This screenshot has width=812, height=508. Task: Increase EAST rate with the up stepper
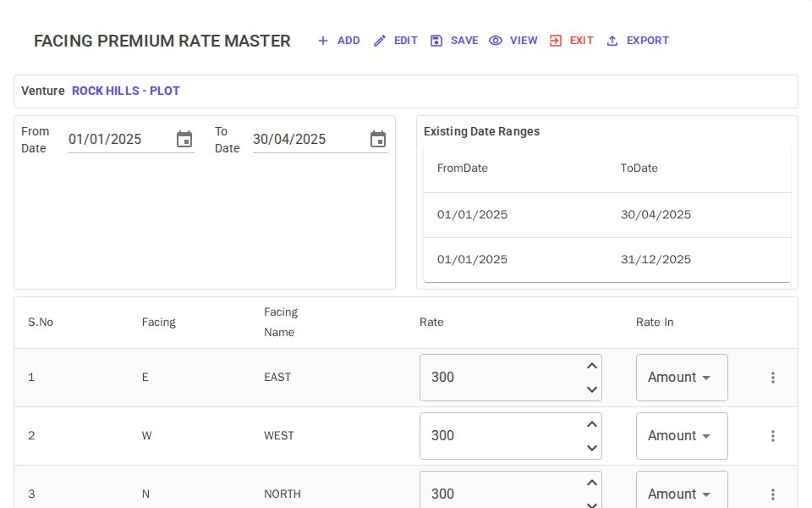592,366
